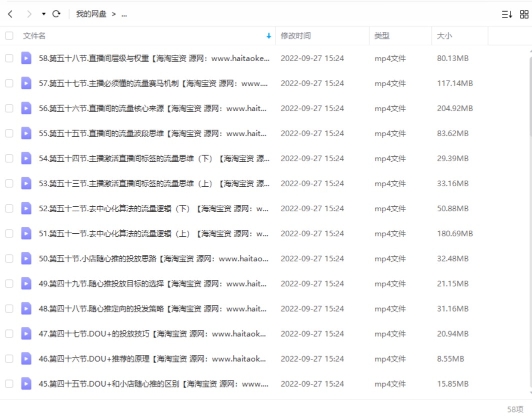Check the box for file 52
Image resolution: width=532 pixels, height=418 pixels.
pyautogui.click(x=9, y=208)
